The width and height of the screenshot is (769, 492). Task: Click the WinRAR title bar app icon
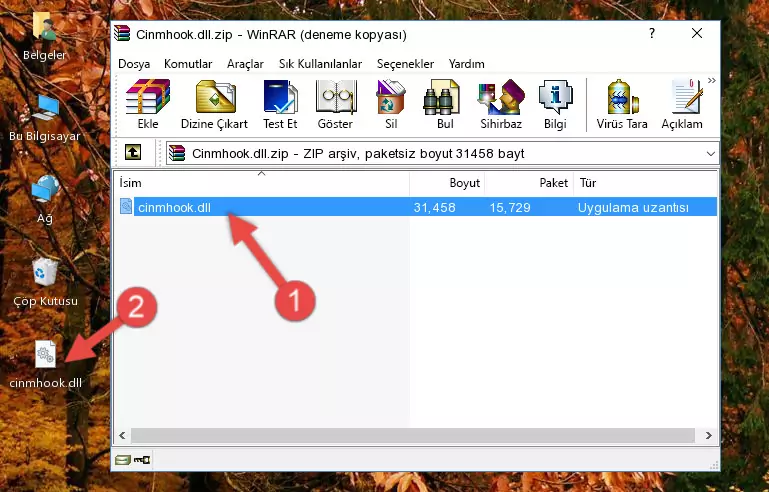122,34
